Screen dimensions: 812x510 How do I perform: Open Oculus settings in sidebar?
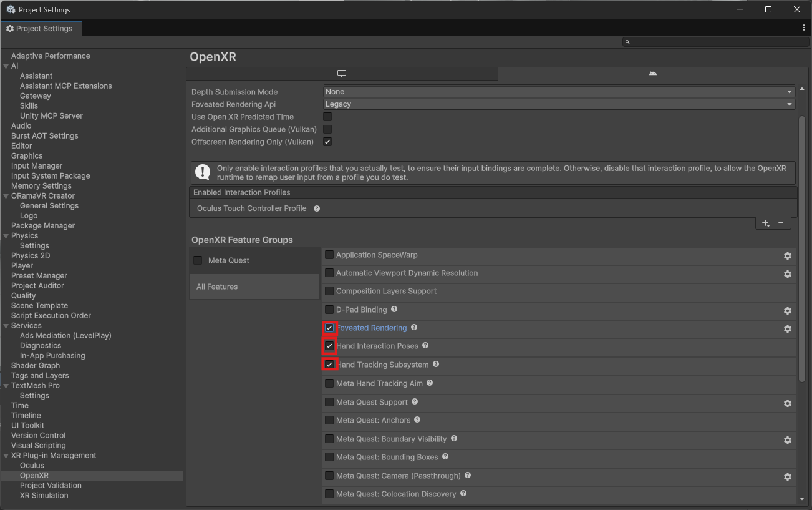[x=32, y=465]
